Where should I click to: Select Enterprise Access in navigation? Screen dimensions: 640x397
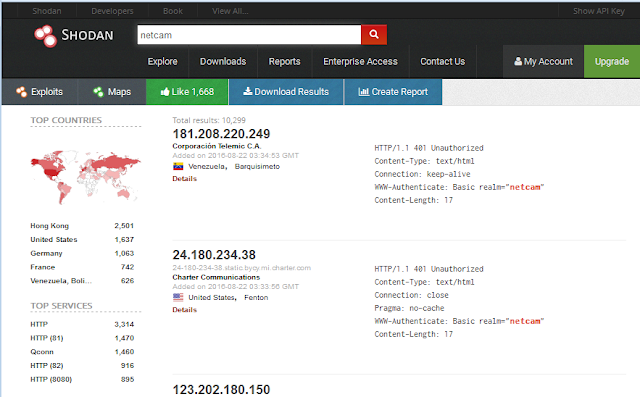coord(360,62)
